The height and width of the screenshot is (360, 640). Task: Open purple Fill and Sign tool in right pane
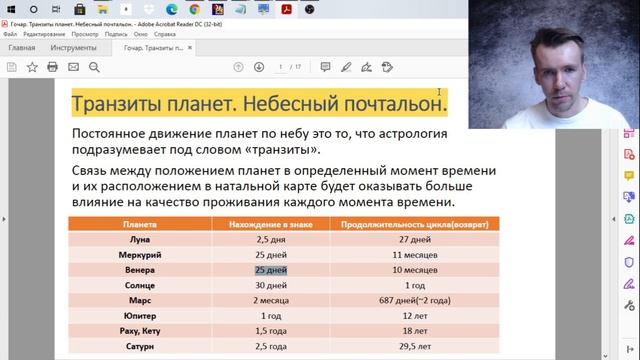pyautogui.click(x=629, y=283)
